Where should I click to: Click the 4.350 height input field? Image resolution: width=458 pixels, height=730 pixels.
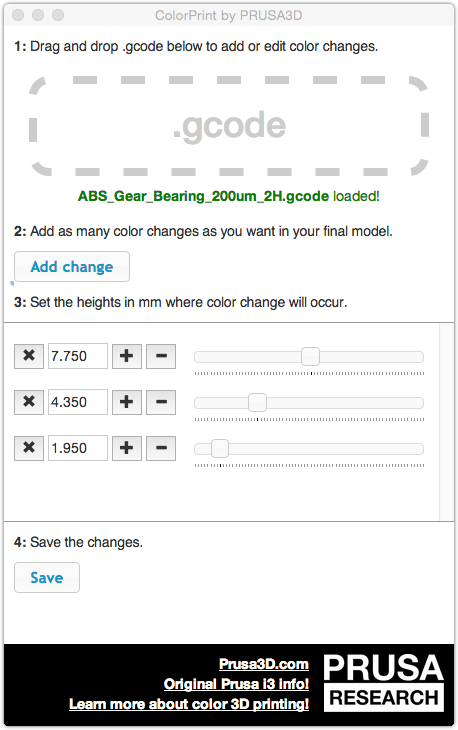[78, 402]
